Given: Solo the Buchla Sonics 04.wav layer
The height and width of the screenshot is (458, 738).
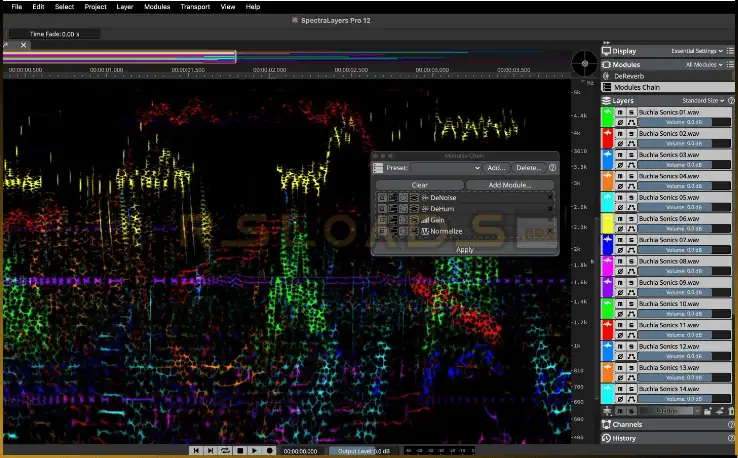Looking at the screenshot, I should [630, 176].
